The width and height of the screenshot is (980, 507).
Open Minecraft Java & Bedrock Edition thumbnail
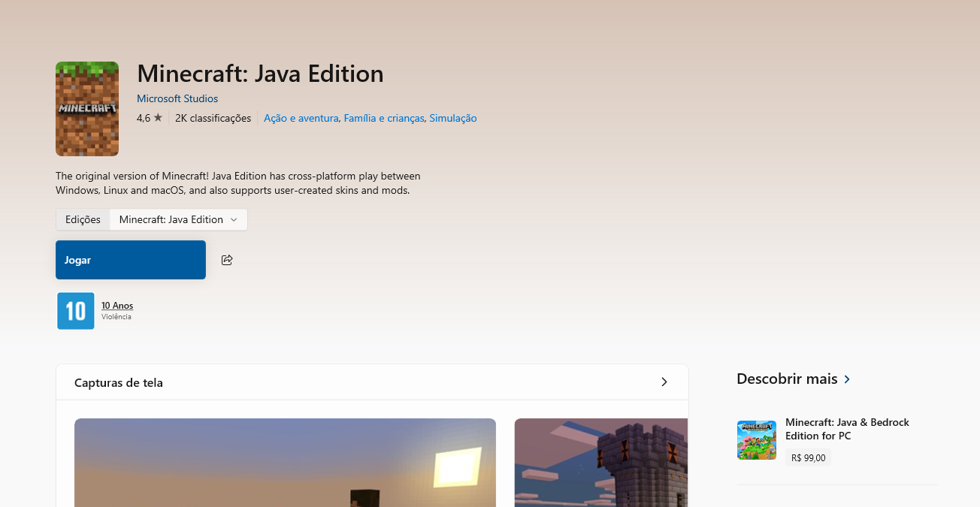[x=756, y=440]
